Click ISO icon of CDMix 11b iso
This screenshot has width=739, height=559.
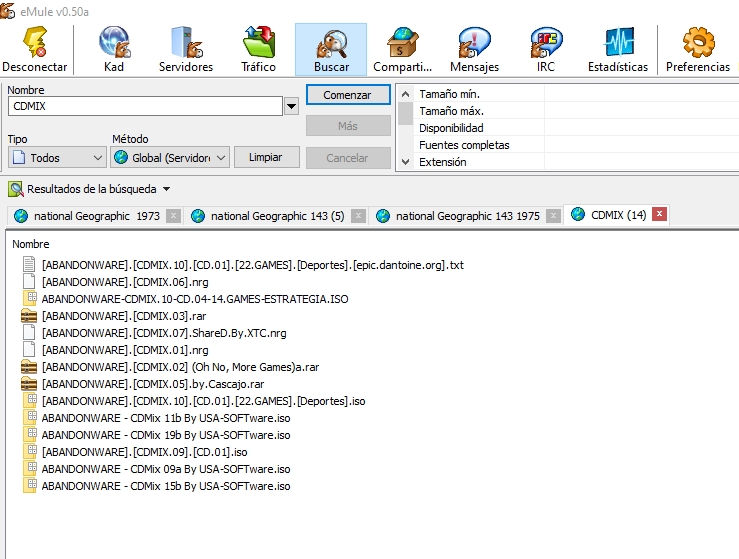[x=30, y=418]
